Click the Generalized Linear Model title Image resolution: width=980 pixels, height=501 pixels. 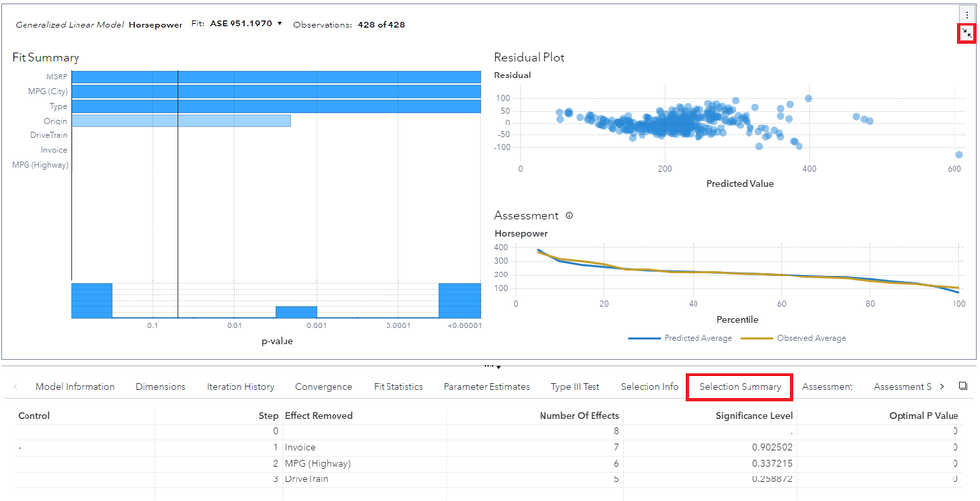[x=70, y=25]
